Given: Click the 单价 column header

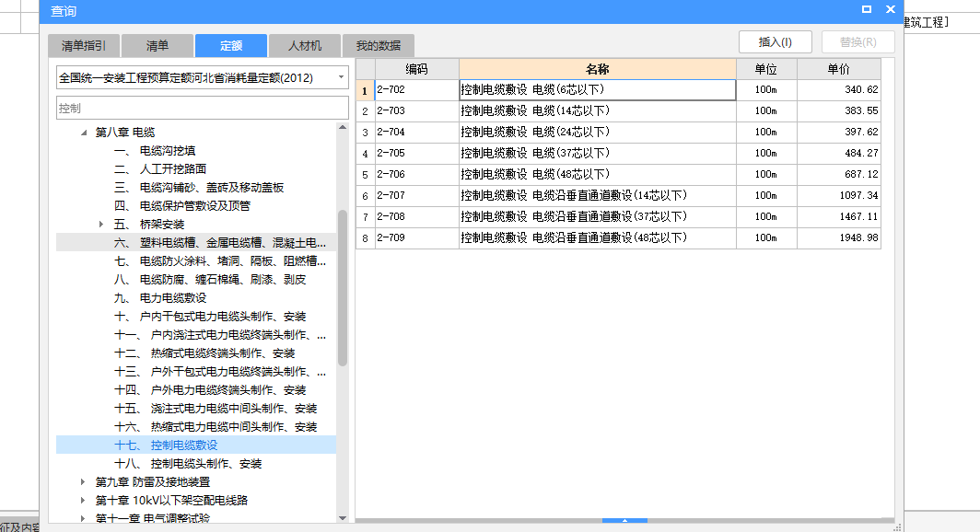Looking at the screenshot, I should click(839, 69).
